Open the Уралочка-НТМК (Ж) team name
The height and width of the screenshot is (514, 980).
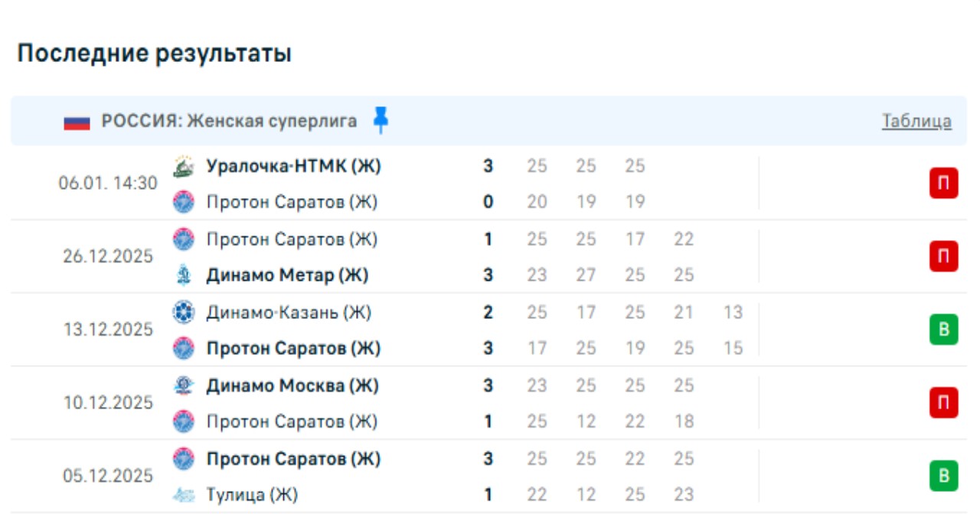293,166
